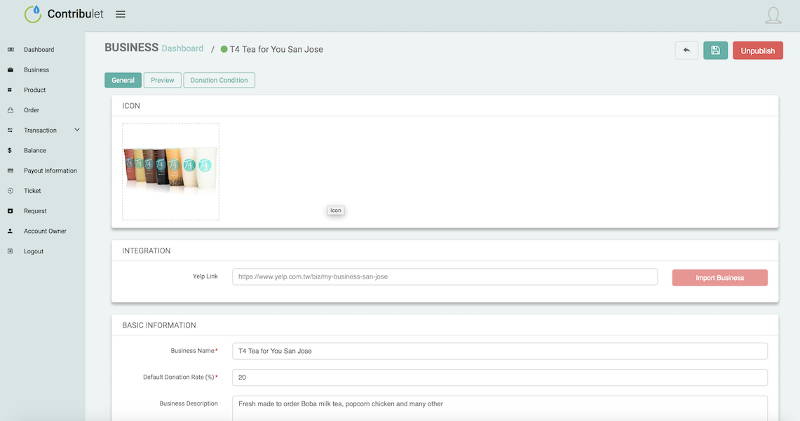Click the Payout Information card icon
Screen dimensions: 800x421
point(10,170)
